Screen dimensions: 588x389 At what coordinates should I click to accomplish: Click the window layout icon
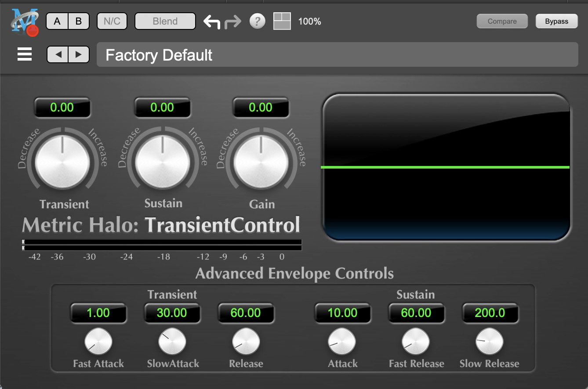click(x=282, y=21)
